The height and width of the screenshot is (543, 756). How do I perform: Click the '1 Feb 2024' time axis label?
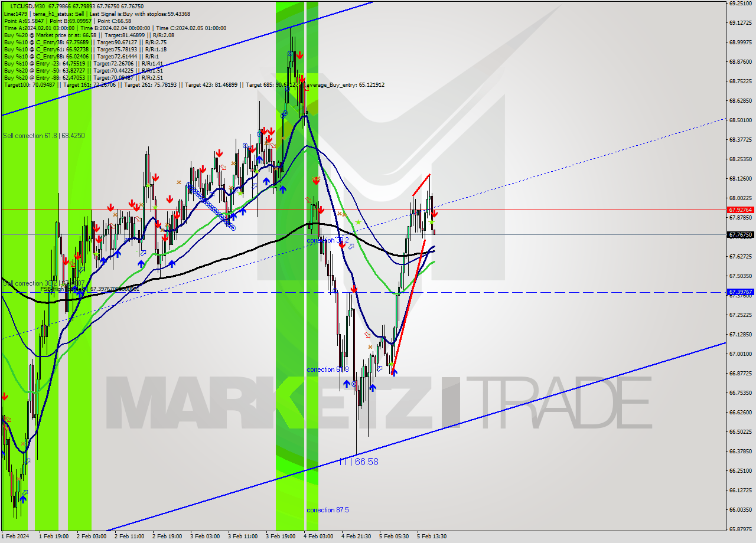[x=15, y=537]
